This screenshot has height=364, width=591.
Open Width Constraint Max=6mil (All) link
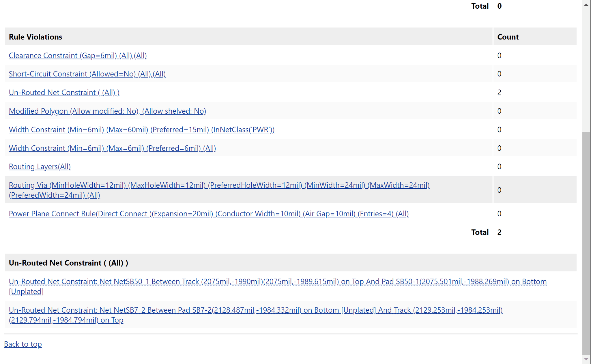(112, 148)
